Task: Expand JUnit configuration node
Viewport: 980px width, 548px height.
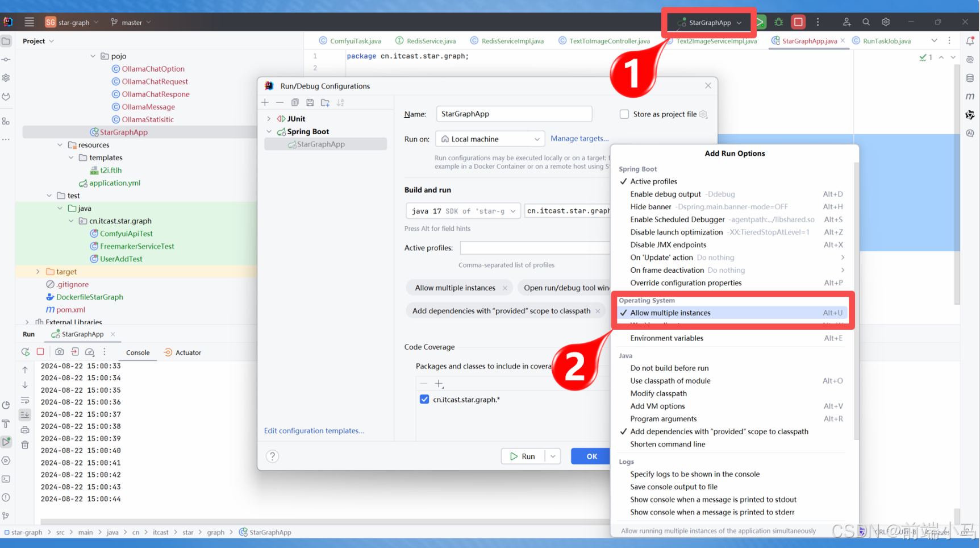Action: point(269,119)
